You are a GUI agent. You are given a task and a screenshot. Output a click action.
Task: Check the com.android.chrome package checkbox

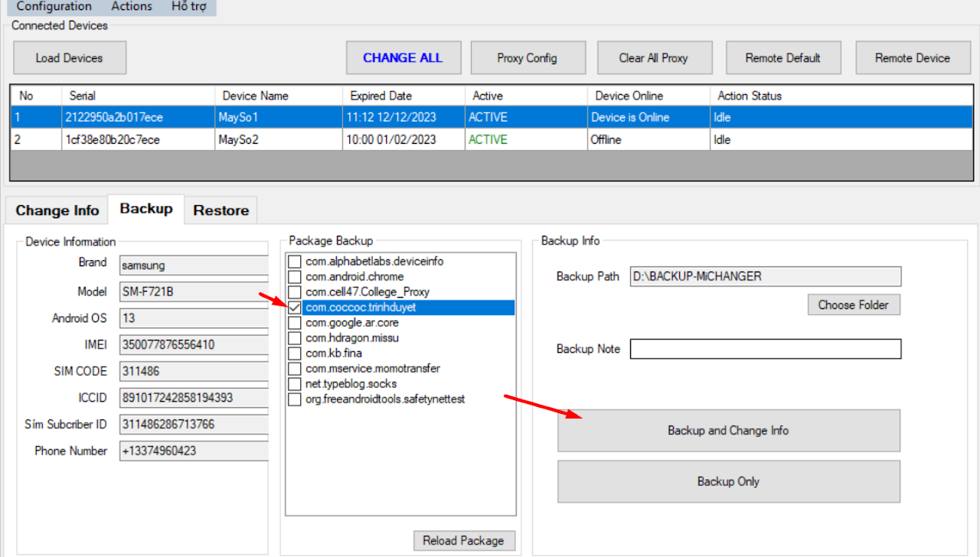pyautogui.click(x=295, y=277)
